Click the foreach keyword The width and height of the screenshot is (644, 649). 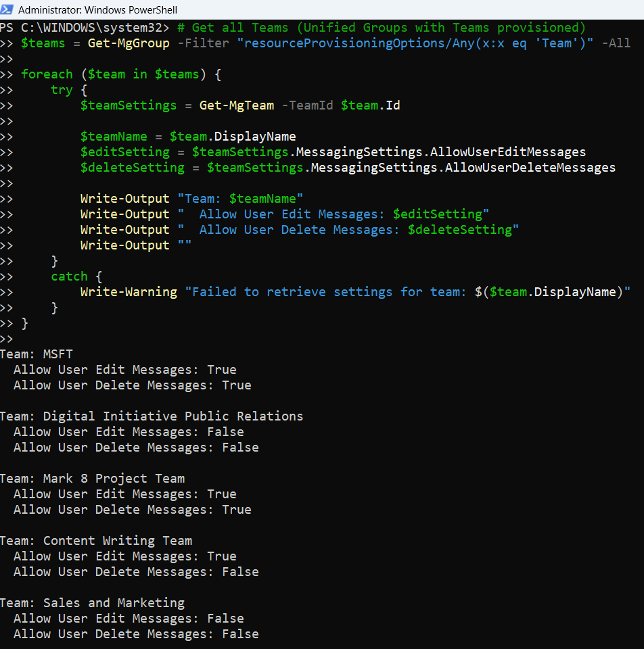(x=47, y=74)
